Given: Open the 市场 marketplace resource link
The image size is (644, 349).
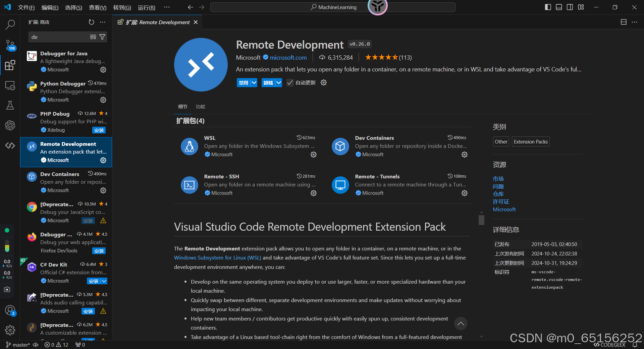Looking at the screenshot, I should click(x=498, y=179).
